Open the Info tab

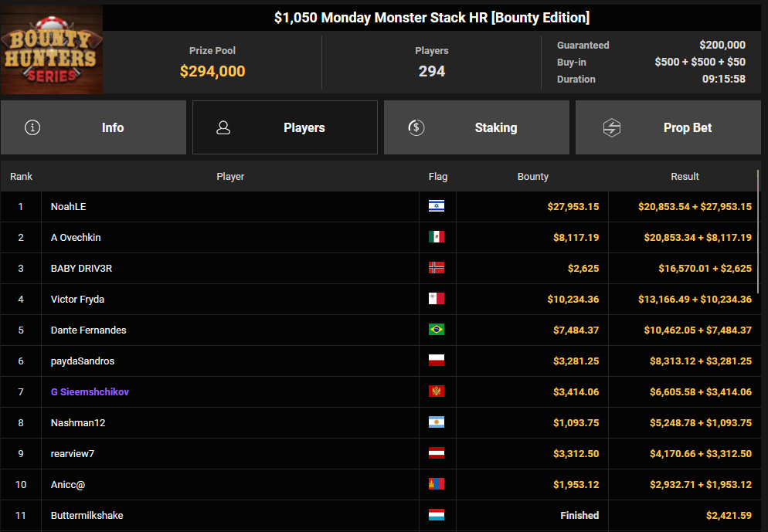click(93, 127)
